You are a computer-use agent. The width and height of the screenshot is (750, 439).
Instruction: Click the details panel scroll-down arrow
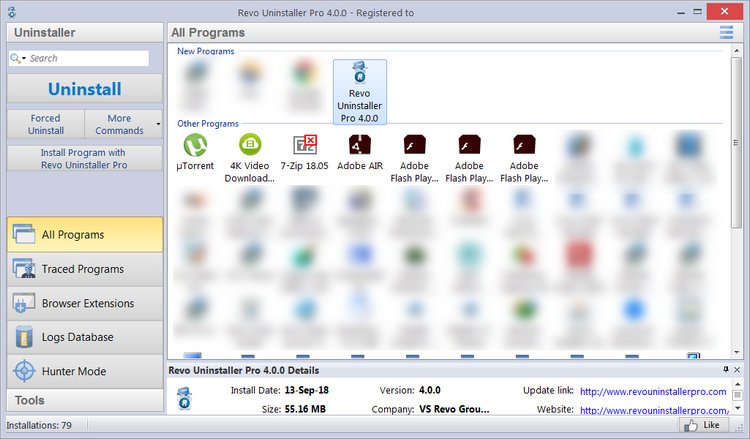(x=738, y=408)
